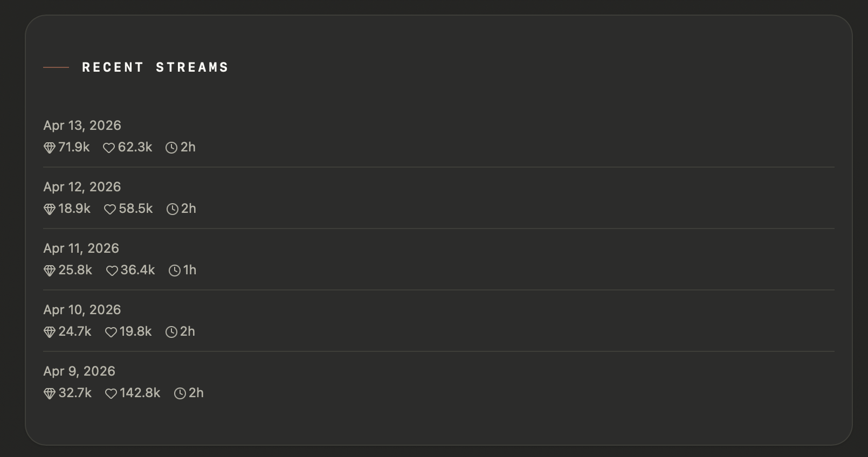Click the heart icon beside 142.8k
The height and width of the screenshot is (457, 868).
click(111, 393)
